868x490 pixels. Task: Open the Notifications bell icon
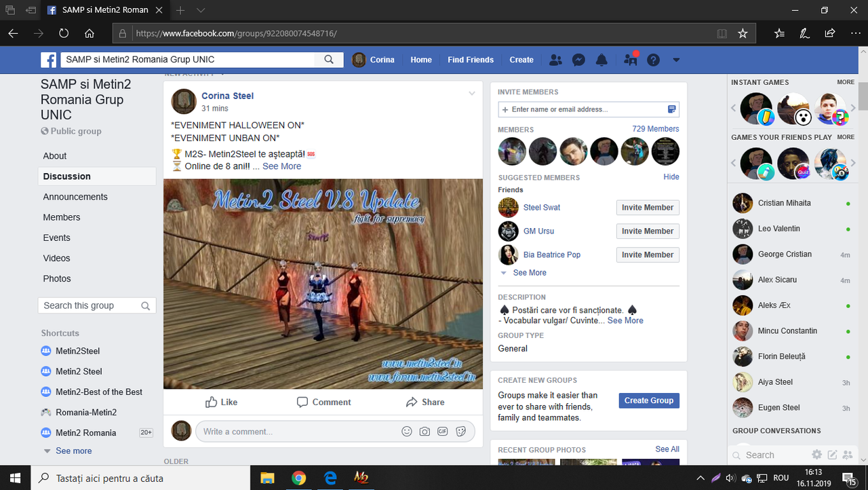[x=601, y=60]
